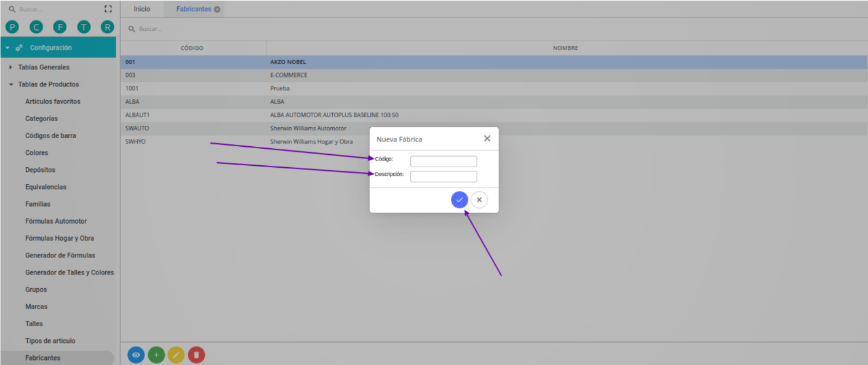The image size is (868, 365).
Task: Click the round R shortcut icon
Action: coord(108,27)
